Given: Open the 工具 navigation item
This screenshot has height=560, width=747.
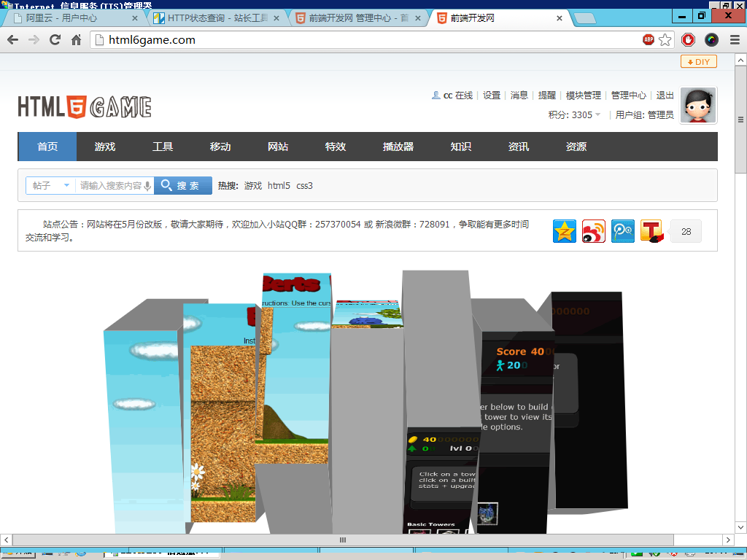Looking at the screenshot, I should (163, 147).
